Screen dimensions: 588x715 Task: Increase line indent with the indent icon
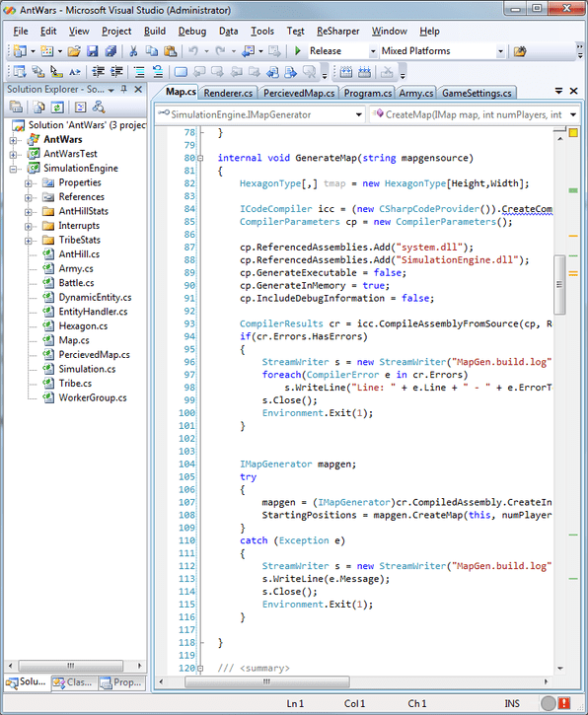pos(116,72)
